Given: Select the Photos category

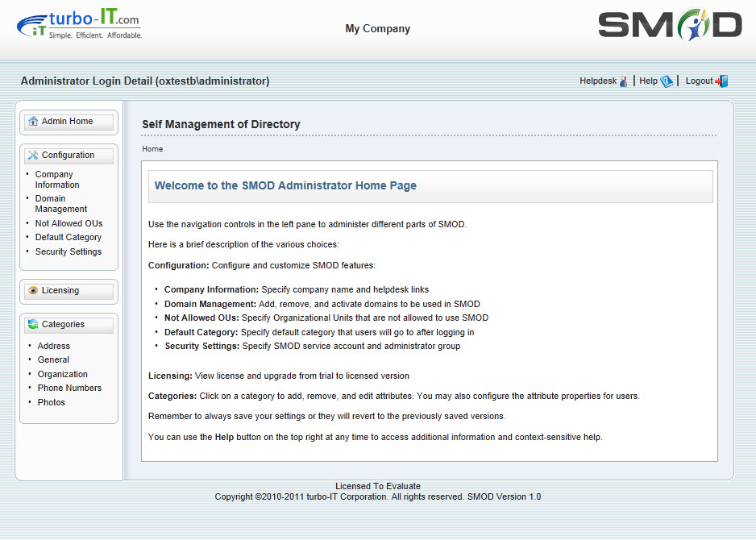Looking at the screenshot, I should tap(51, 402).
